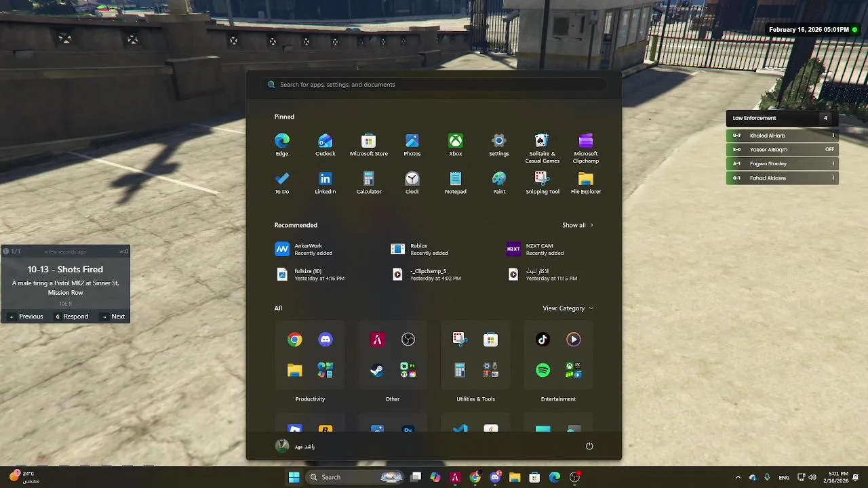This screenshot has height=488, width=868.
Task: Open OBS Studio in Other category
Action: (408, 340)
